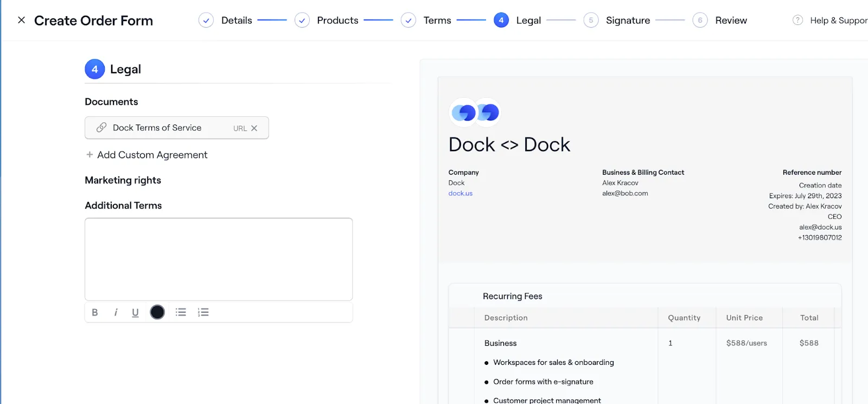Click the +13019807012 phone number
Screen dimensions: 868x404
(x=820, y=238)
